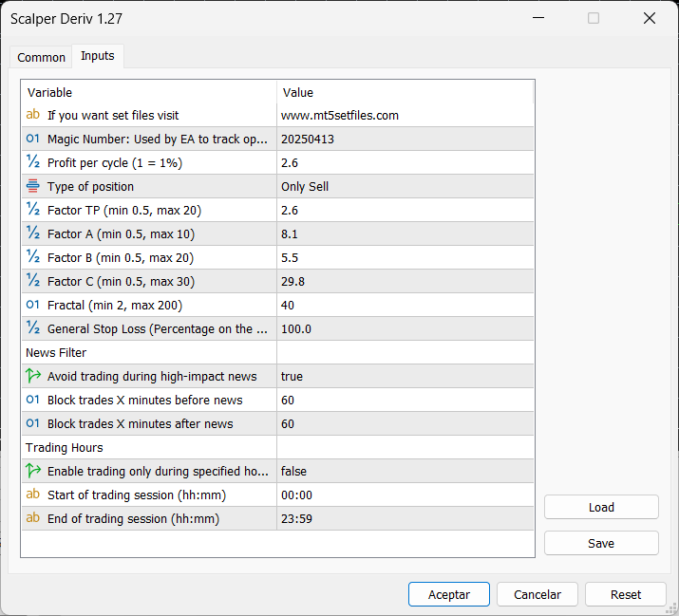Click the Variable column header
Viewport: 679px width, 616px height.
[149, 92]
